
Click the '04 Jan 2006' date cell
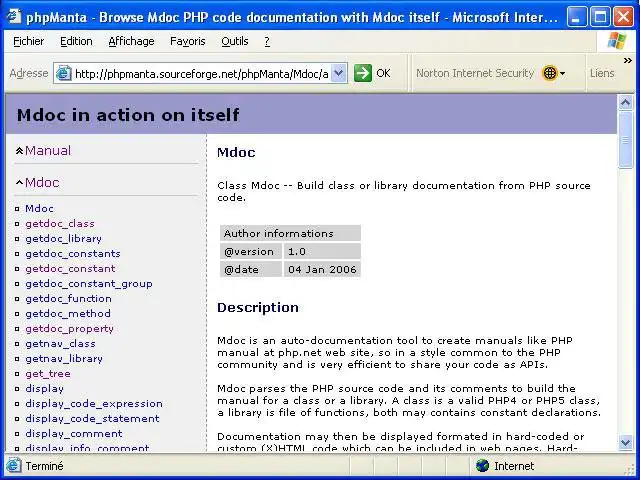click(x=322, y=269)
